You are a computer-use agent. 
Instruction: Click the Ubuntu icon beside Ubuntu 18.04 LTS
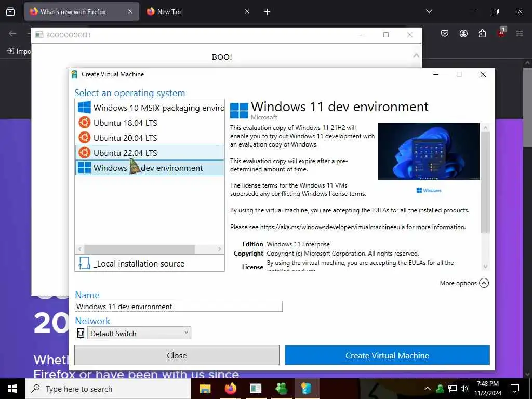click(x=84, y=123)
